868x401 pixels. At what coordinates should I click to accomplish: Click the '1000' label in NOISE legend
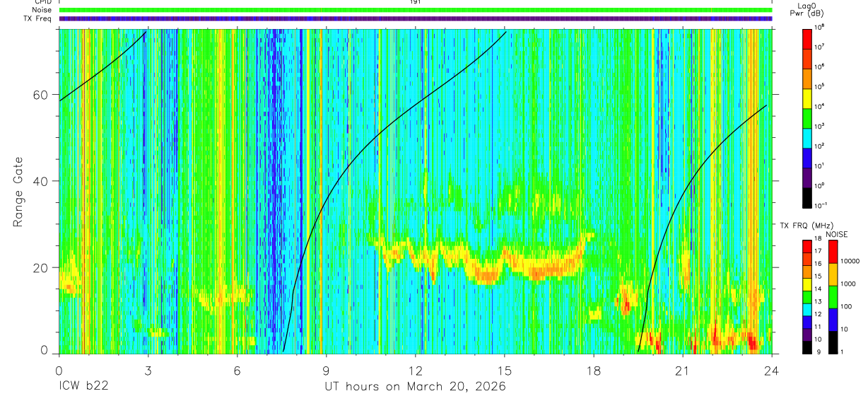[848, 284]
